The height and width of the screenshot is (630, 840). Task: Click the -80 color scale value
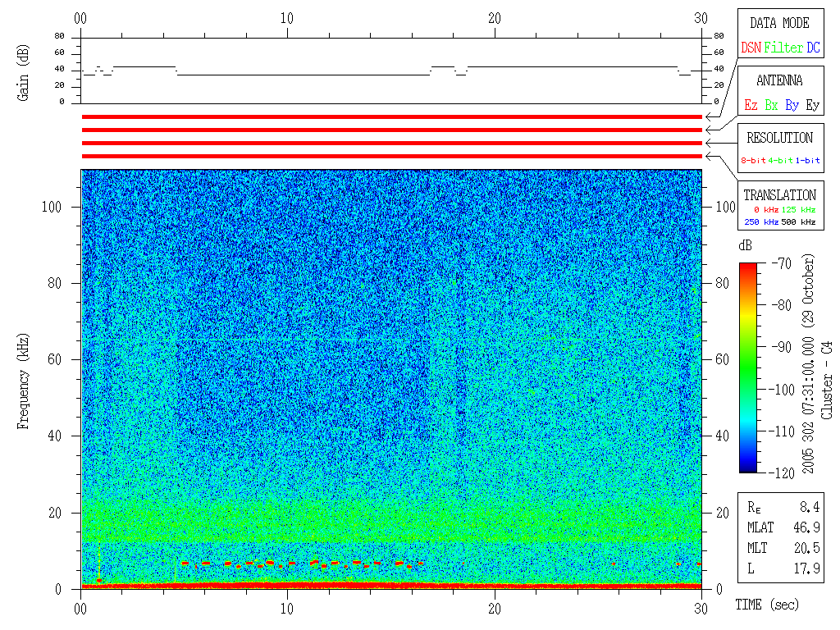point(782,305)
